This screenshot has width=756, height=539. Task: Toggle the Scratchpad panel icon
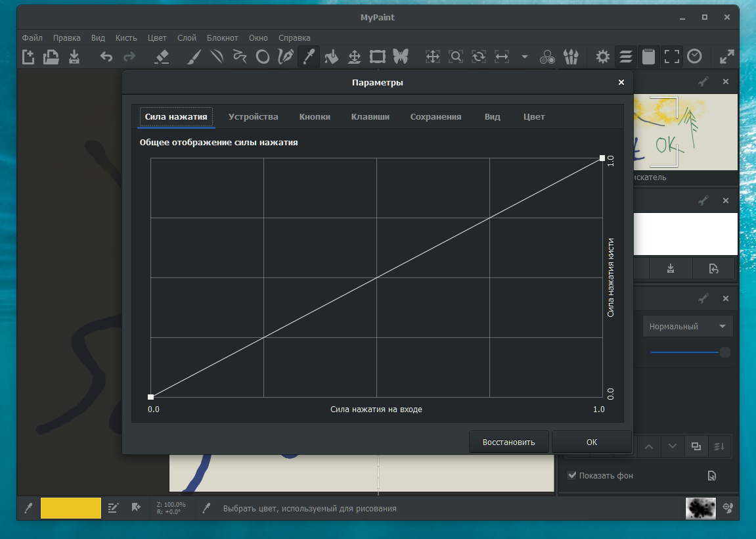649,57
